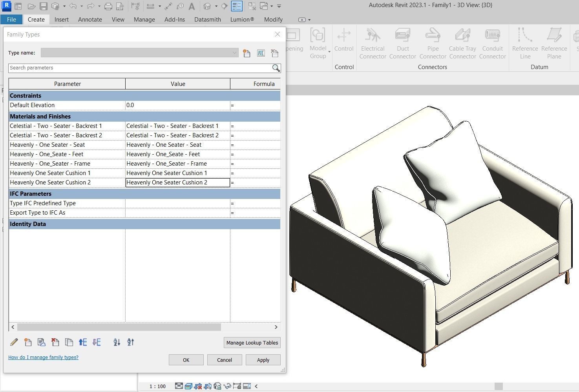Click the New Type icon beside Type name
579x392 pixels.
coord(247,53)
